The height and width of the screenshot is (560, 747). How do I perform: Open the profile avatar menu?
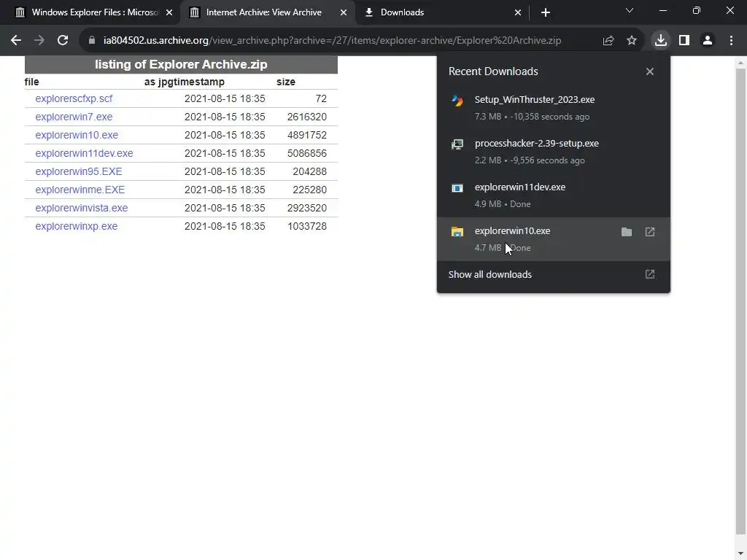click(x=708, y=41)
